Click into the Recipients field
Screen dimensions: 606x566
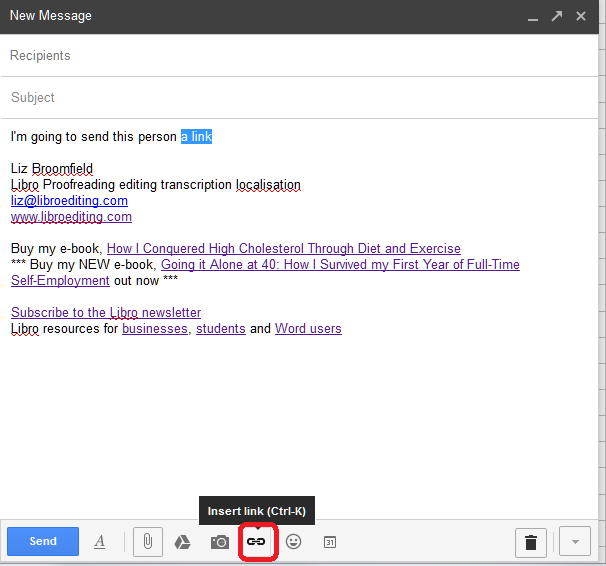(x=300, y=56)
